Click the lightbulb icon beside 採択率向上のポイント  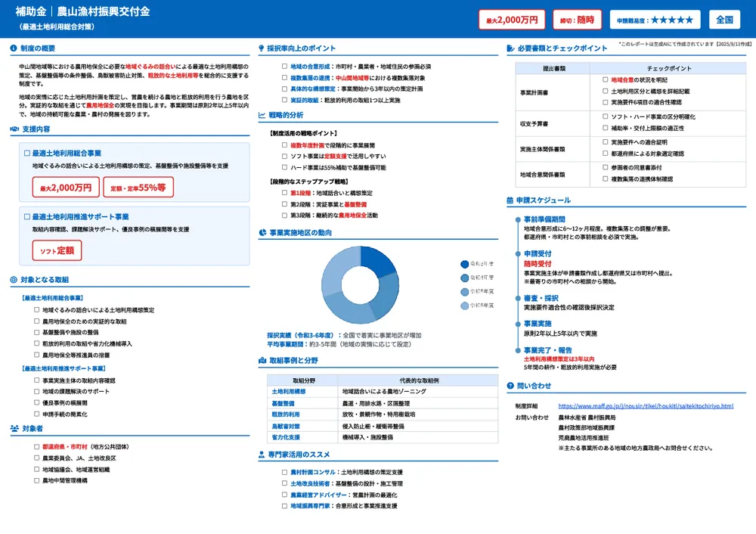[262, 48]
